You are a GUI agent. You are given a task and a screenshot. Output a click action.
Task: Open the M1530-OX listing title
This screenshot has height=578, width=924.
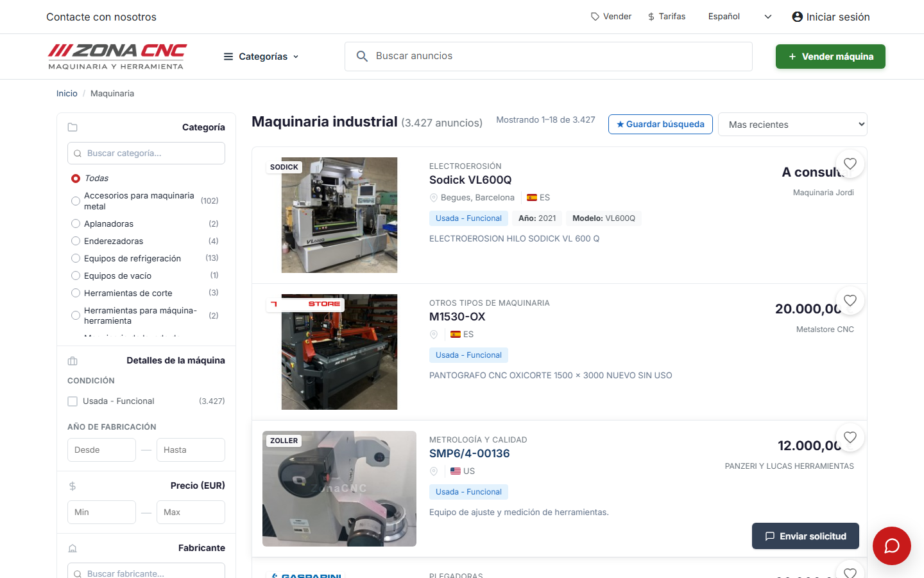458,317
